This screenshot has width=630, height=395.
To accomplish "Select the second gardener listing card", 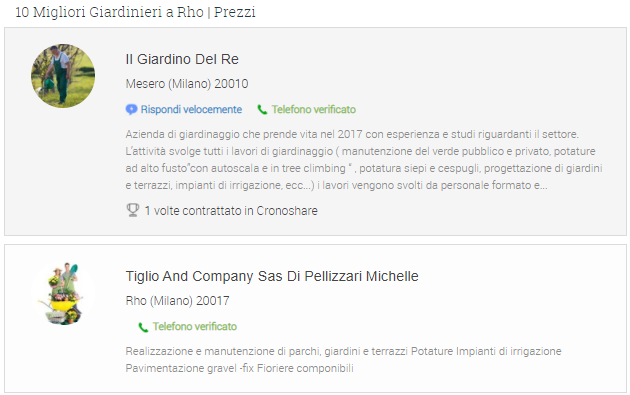I will coord(315,318).
